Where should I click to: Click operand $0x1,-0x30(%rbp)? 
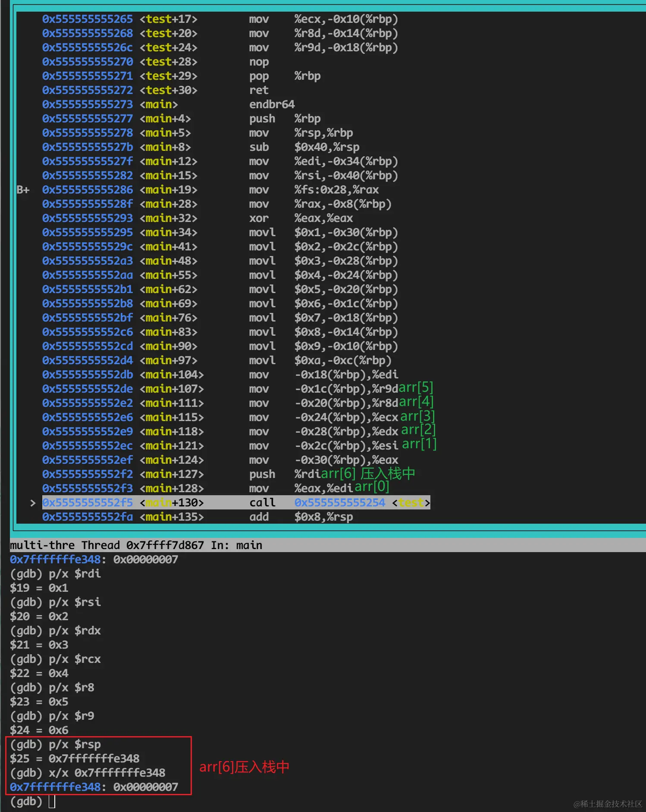[346, 232]
